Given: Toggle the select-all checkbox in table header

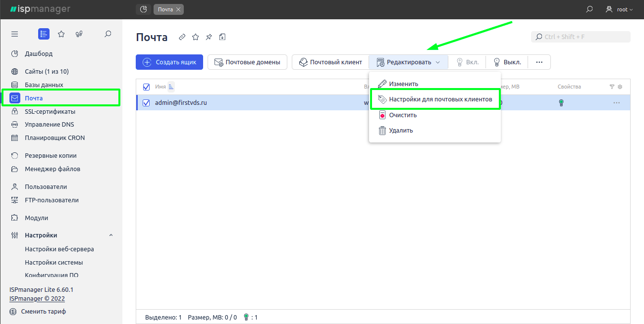Looking at the screenshot, I should (146, 87).
